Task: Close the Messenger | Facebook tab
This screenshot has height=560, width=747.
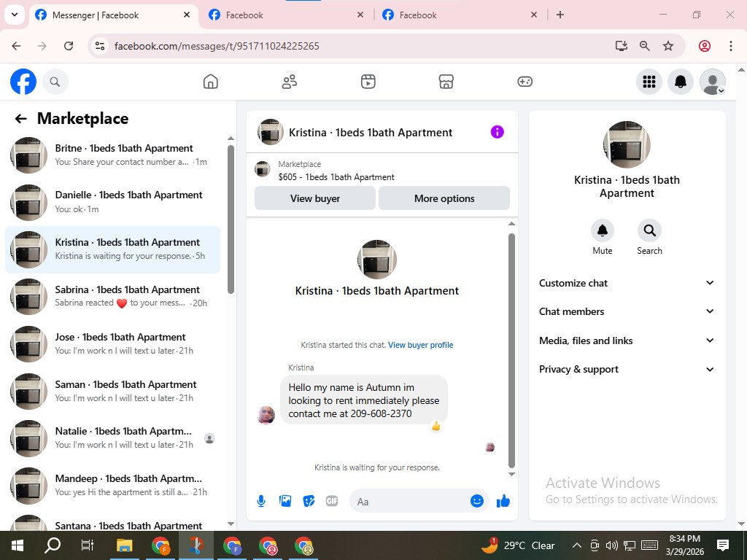Action: pos(187,15)
